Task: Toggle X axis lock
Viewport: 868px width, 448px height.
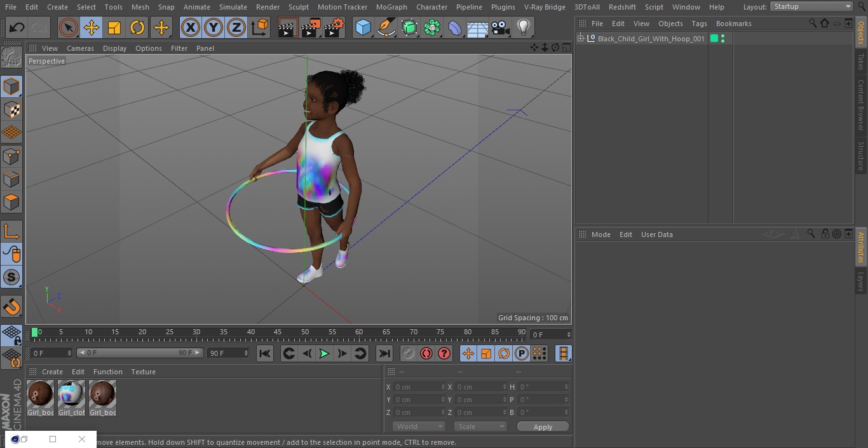Action: 191,28
